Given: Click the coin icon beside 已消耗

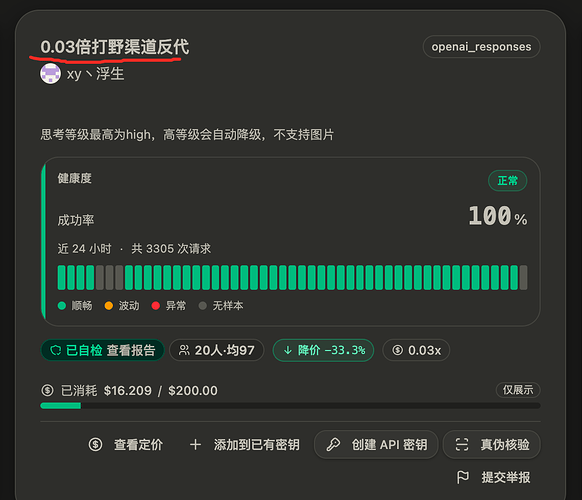Looking at the screenshot, I should coord(47,390).
